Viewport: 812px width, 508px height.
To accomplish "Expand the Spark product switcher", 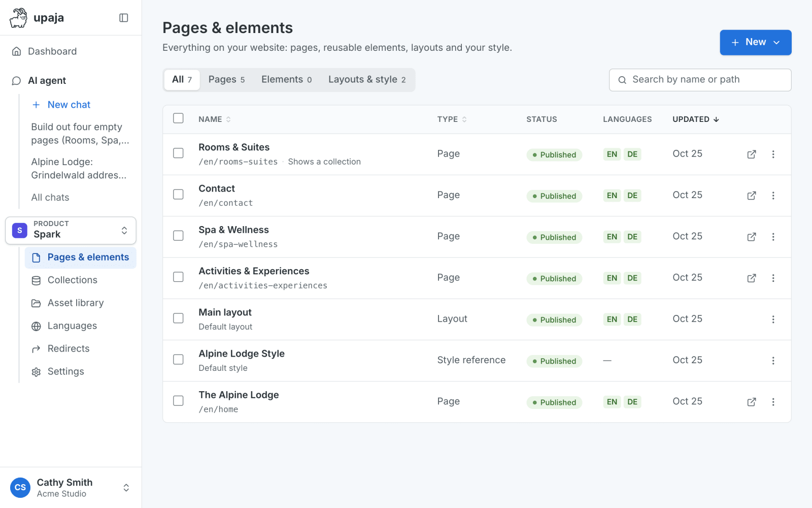I will (x=71, y=231).
